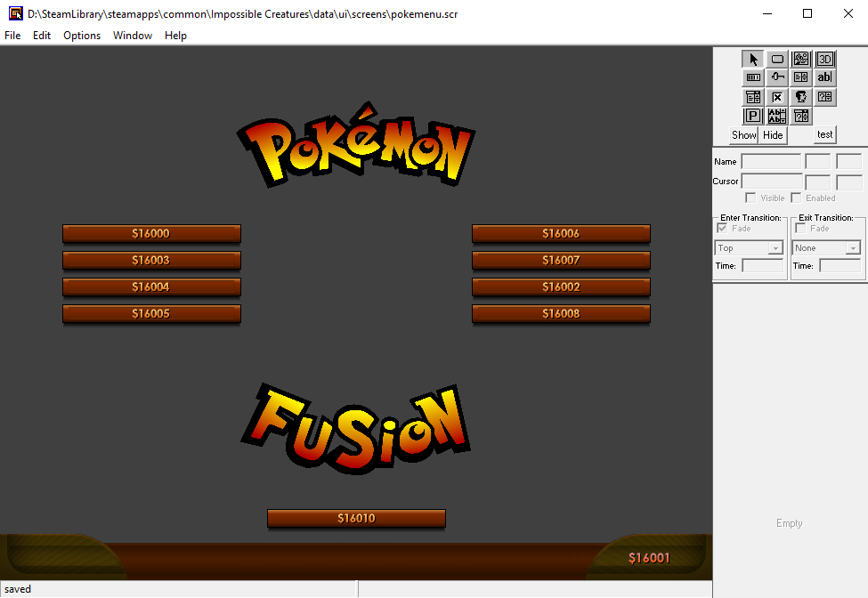Open the File menu
This screenshot has width=868, height=598.
point(12,36)
